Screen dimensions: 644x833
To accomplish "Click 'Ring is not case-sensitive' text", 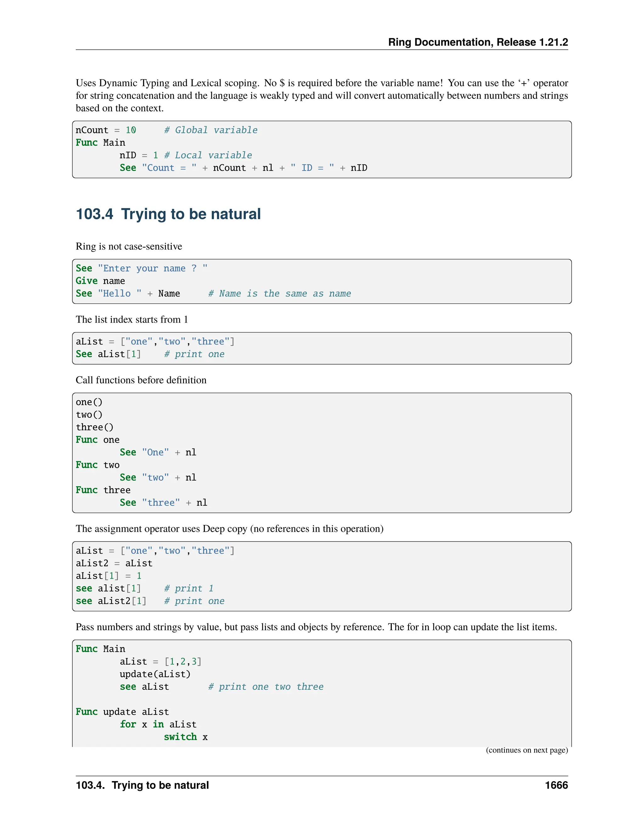I will pos(129,246).
